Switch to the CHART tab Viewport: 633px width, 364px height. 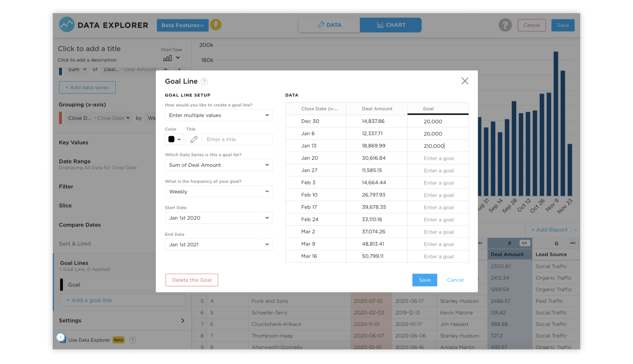click(x=390, y=25)
